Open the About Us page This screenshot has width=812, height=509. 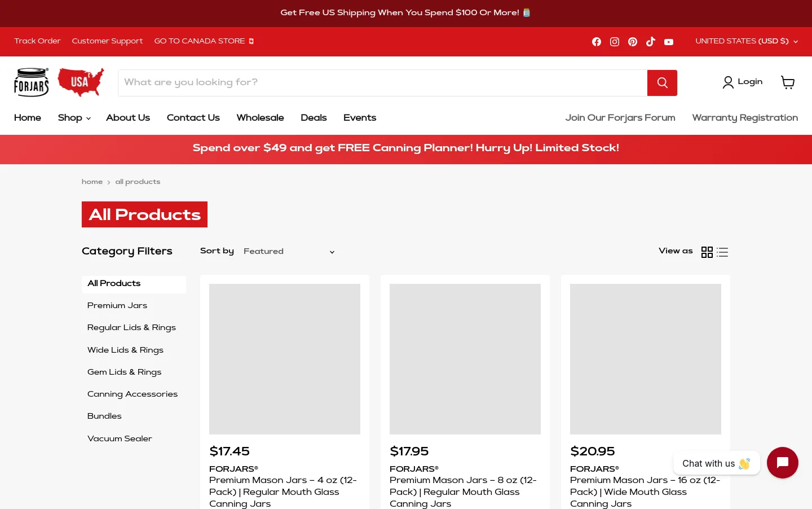click(x=128, y=118)
